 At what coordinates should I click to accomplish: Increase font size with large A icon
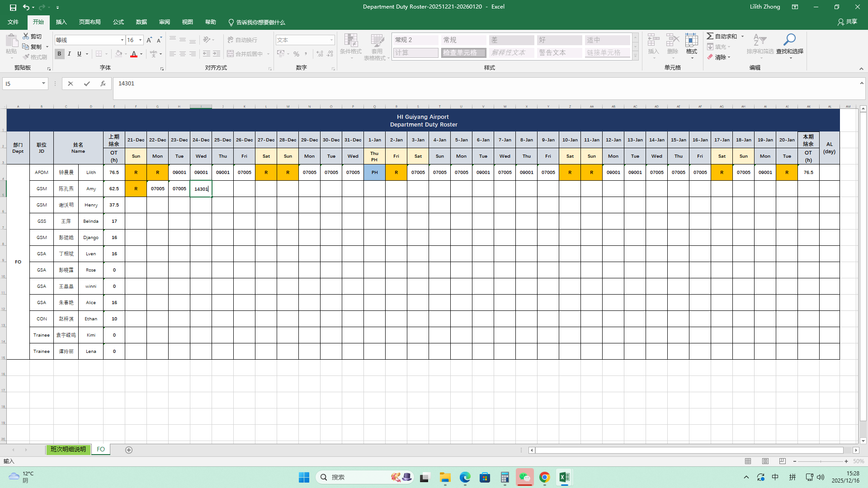[149, 40]
